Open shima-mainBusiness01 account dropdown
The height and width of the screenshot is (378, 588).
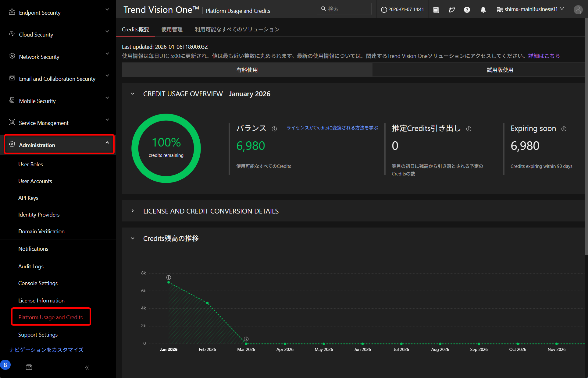tap(530, 9)
